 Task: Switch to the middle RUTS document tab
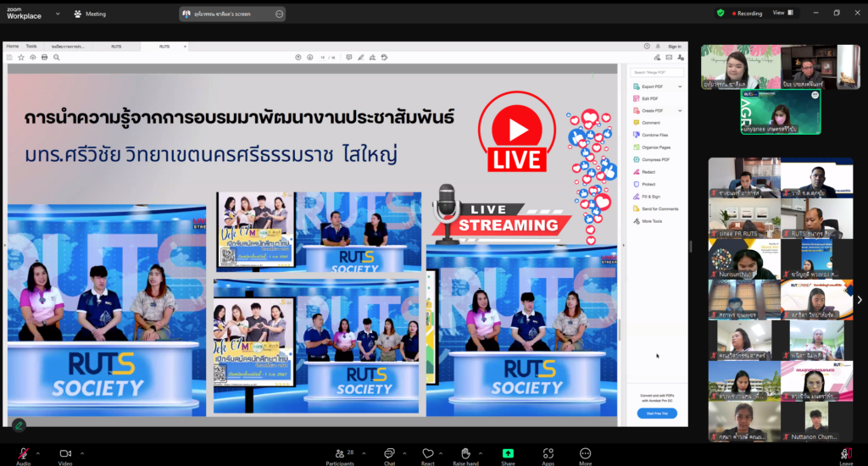(116, 47)
